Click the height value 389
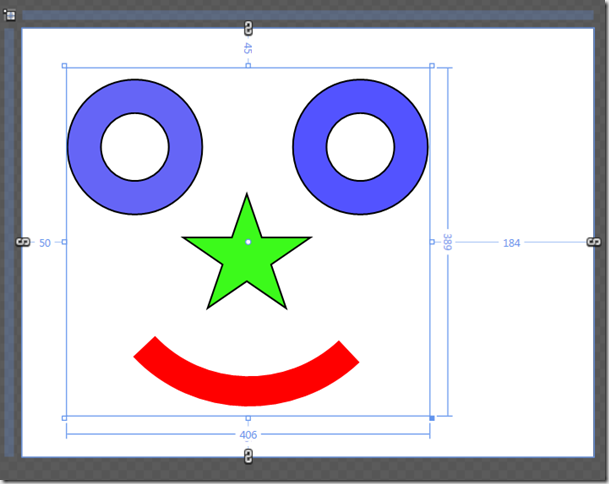The height and width of the screenshot is (484, 609). click(x=447, y=242)
